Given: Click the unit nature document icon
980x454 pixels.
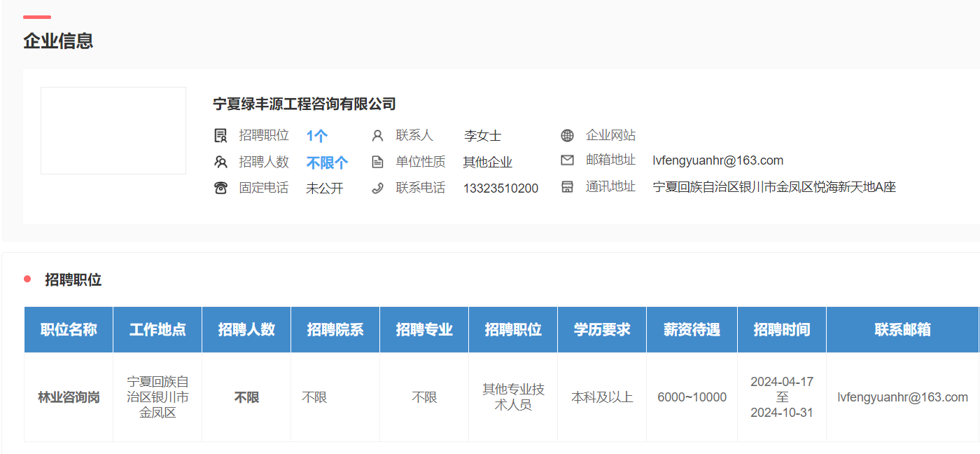Looking at the screenshot, I should [x=377, y=162].
